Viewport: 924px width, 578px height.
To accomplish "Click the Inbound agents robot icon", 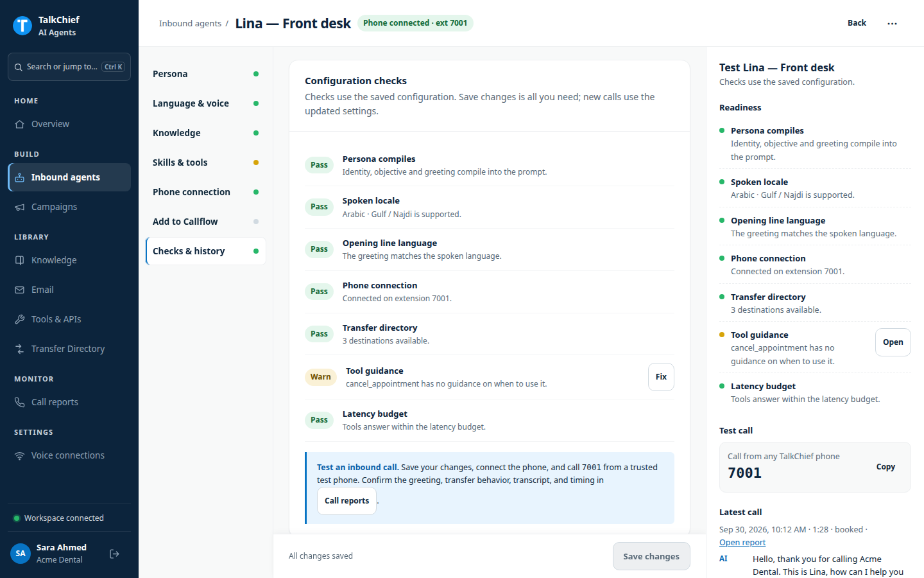I will [20, 177].
